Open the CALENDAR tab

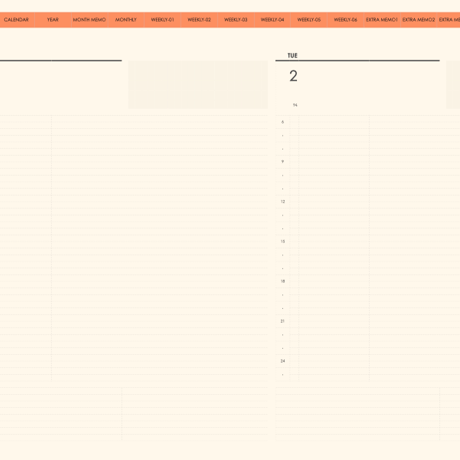click(16, 20)
